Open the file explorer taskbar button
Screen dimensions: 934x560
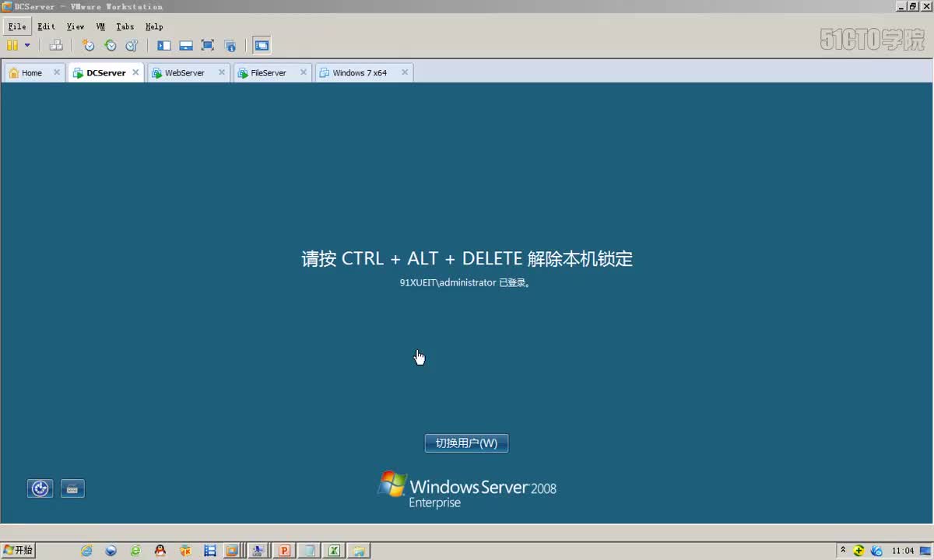pos(359,551)
